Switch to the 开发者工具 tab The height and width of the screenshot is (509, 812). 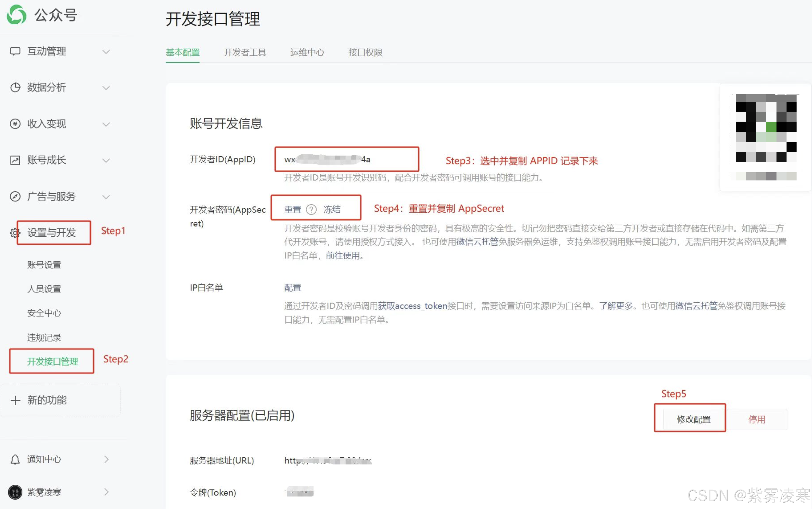pos(245,52)
